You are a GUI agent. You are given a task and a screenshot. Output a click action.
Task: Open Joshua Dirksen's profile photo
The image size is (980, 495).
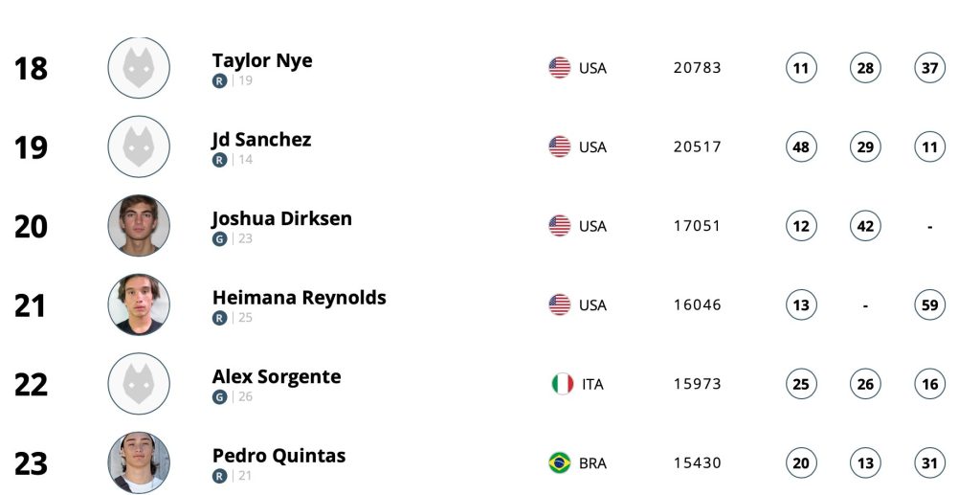[139, 226]
